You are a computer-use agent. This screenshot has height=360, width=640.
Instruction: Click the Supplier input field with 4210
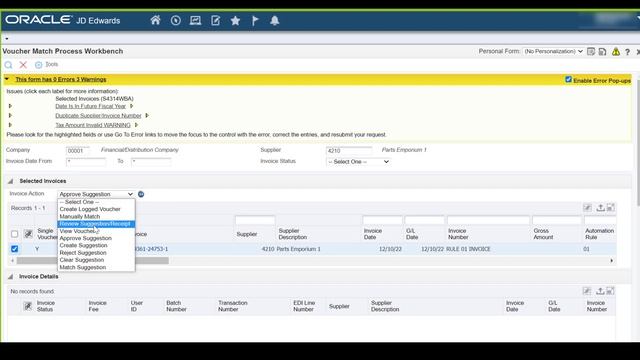pyautogui.click(x=349, y=151)
